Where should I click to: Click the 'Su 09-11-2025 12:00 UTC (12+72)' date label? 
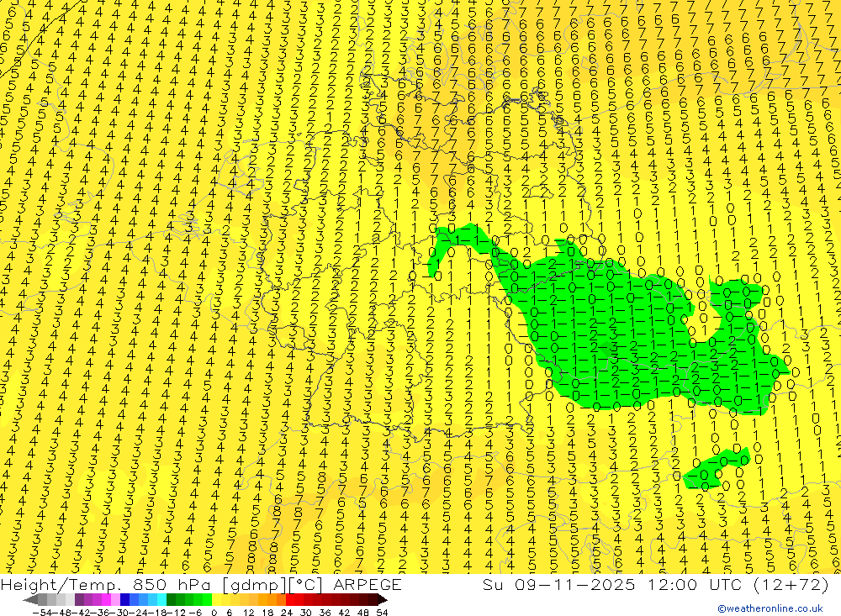655,584
